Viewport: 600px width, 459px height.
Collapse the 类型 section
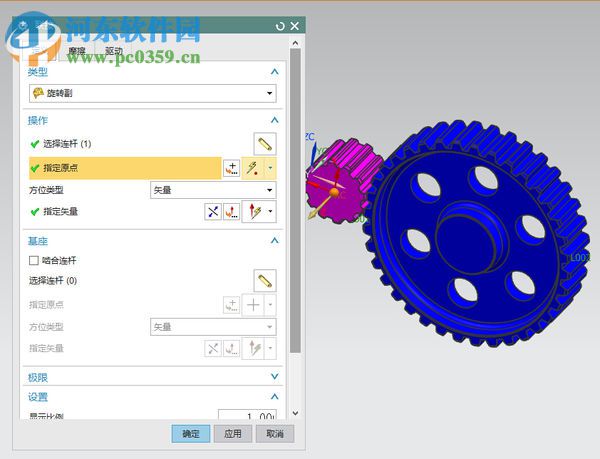click(274, 72)
